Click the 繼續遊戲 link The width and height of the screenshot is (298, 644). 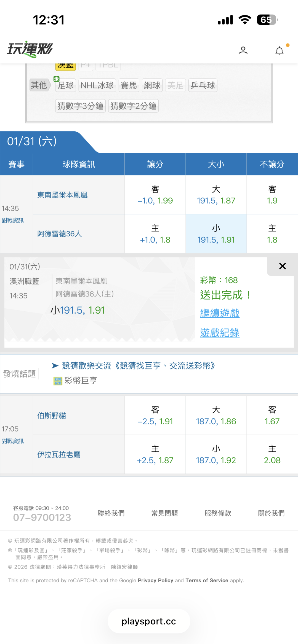point(220,313)
